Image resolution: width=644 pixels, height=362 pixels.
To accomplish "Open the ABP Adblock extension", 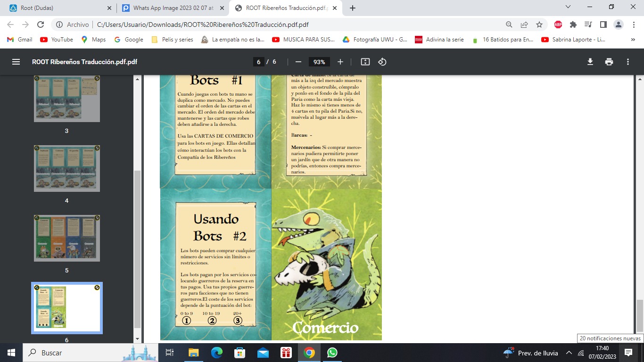I will [x=558, y=25].
